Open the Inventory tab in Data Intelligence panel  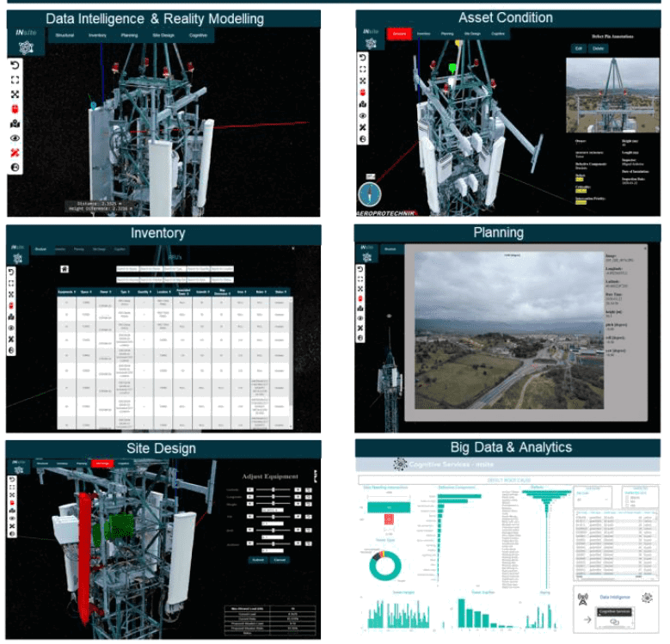point(98,36)
